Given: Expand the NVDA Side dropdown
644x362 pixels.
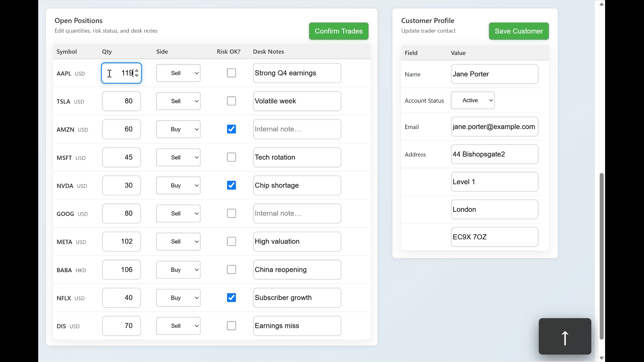Looking at the screenshot, I should [x=178, y=185].
